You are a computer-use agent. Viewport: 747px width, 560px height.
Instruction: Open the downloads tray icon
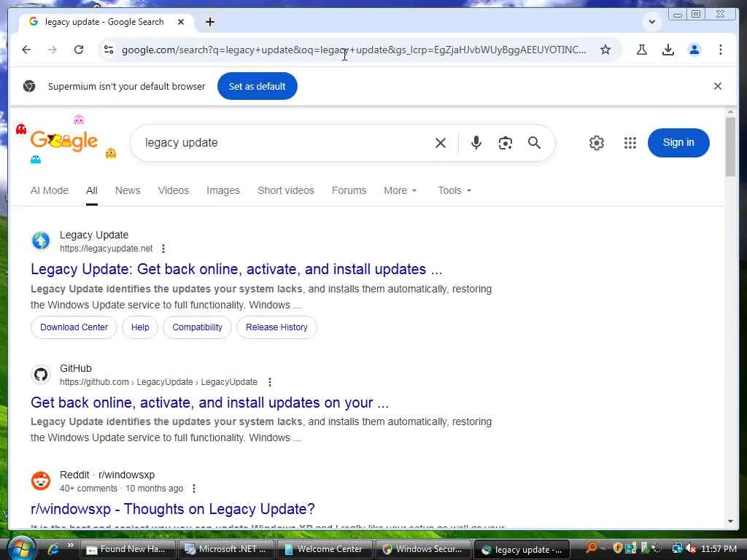point(668,50)
